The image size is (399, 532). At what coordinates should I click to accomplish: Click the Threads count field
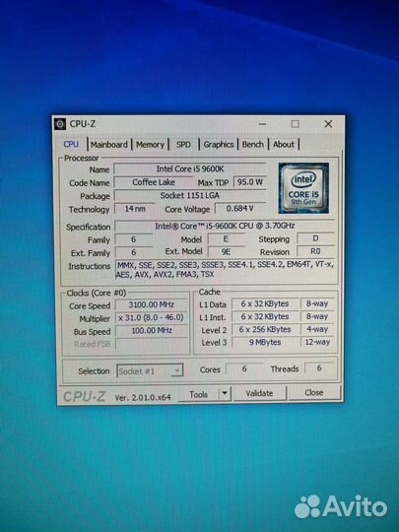point(319,368)
